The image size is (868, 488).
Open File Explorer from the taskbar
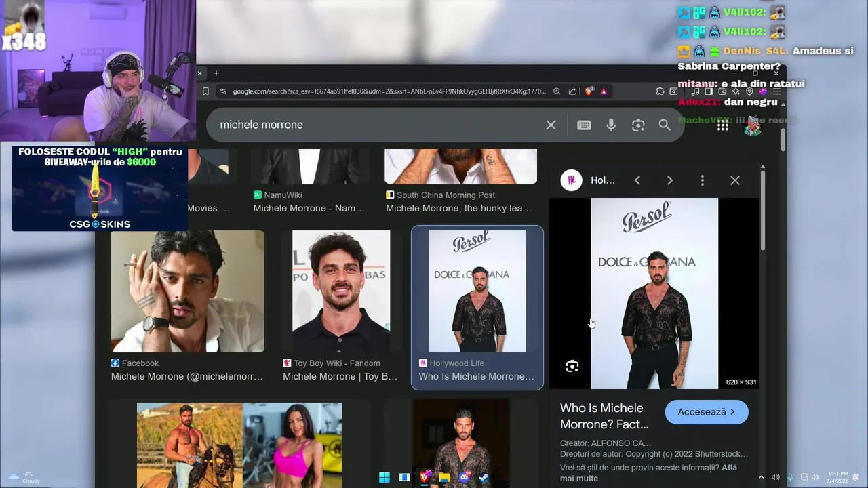(x=444, y=477)
